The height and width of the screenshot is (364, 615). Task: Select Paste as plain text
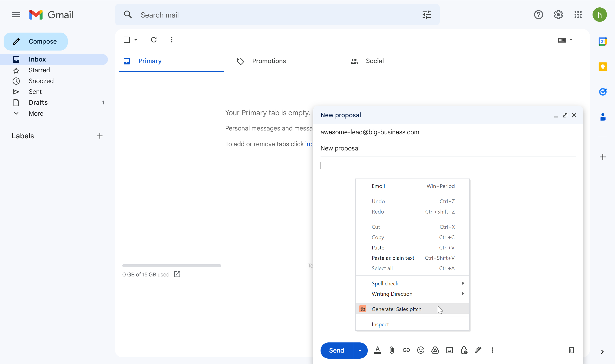click(412, 258)
